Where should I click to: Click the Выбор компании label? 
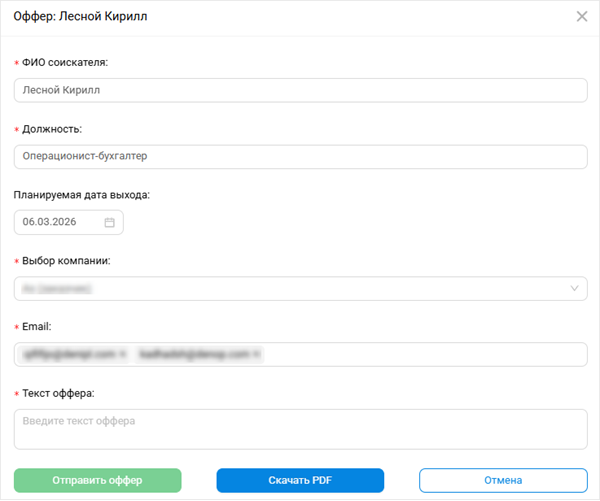click(x=65, y=261)
